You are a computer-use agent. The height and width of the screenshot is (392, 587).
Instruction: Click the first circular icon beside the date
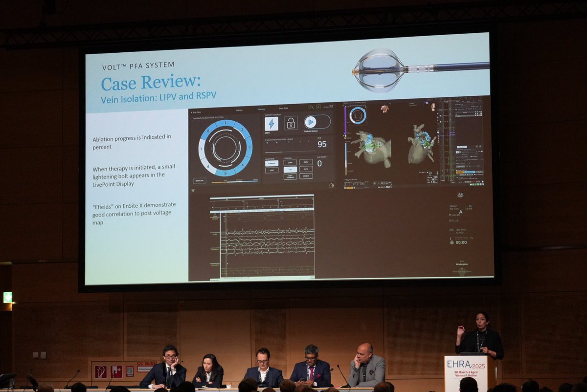tap(311, 107)
